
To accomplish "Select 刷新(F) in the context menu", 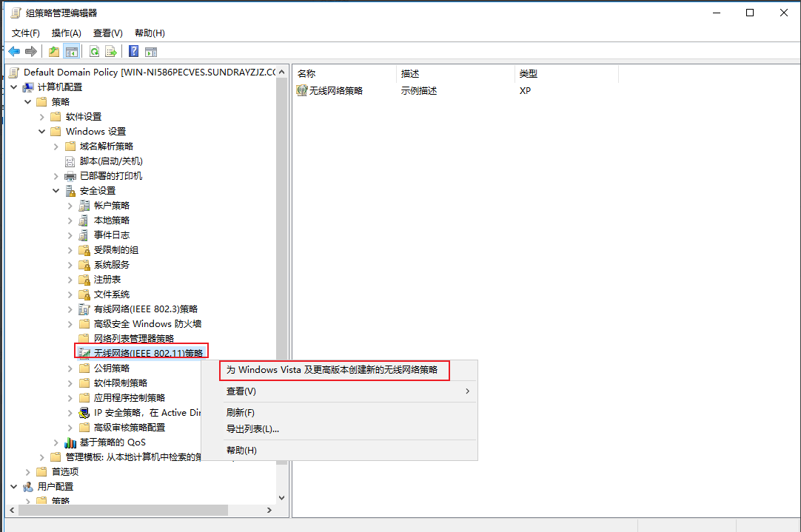I will [x=241, y=412].
